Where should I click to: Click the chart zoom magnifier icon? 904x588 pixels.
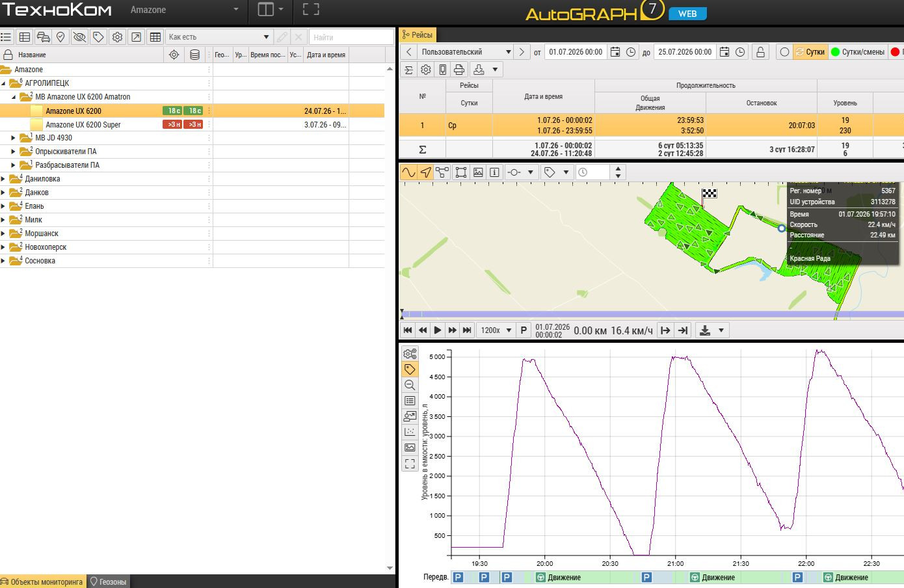pos(410,385)
